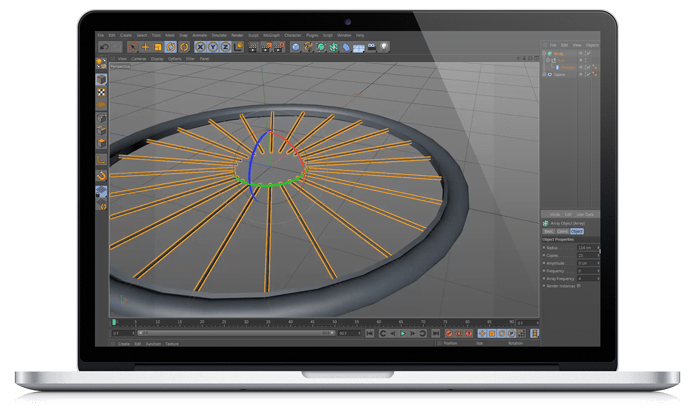The image size is (695, 411).
Task: Select the Move tool
Action: (145, 46)
